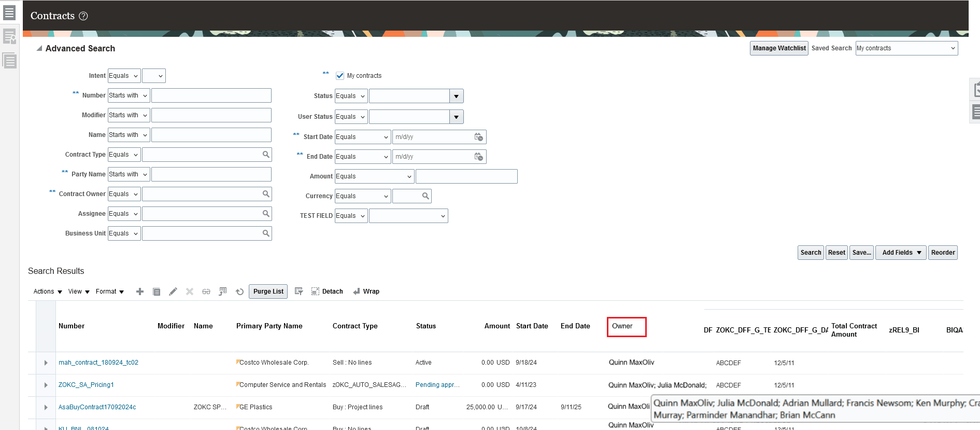This screenshot has height=430, width=980.
Task: Expand the mah_contract_180924_tc02 row
Action: pos(46,363)
